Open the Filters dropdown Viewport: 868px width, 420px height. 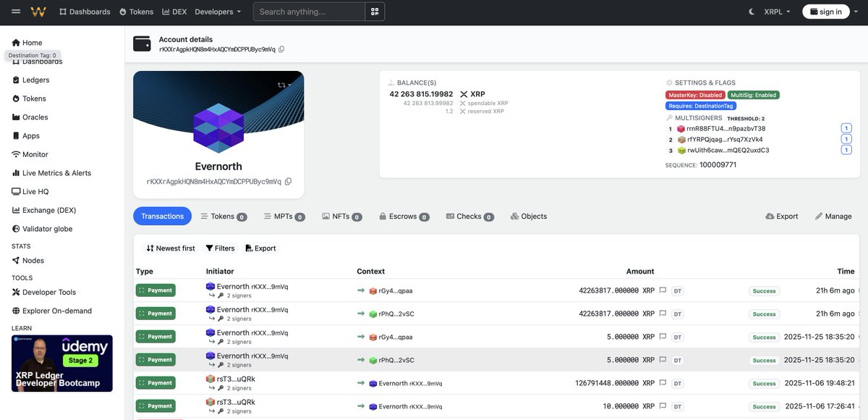220,248
